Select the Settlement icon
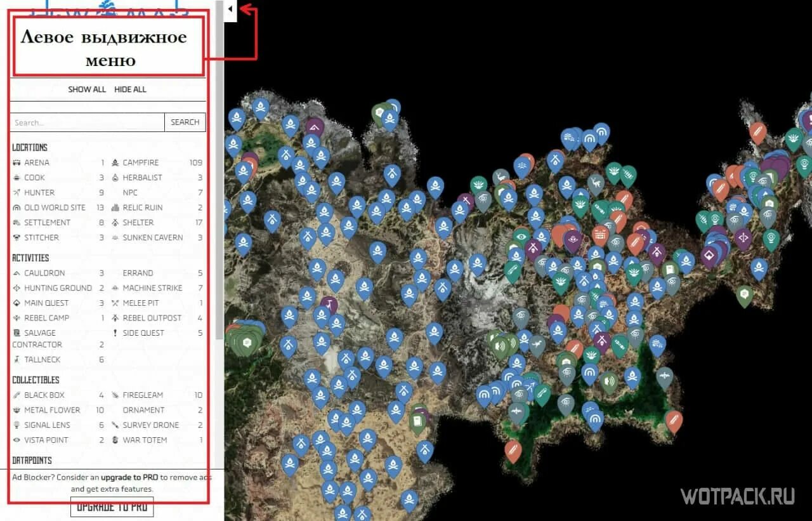812x521 pixels. 16,223
